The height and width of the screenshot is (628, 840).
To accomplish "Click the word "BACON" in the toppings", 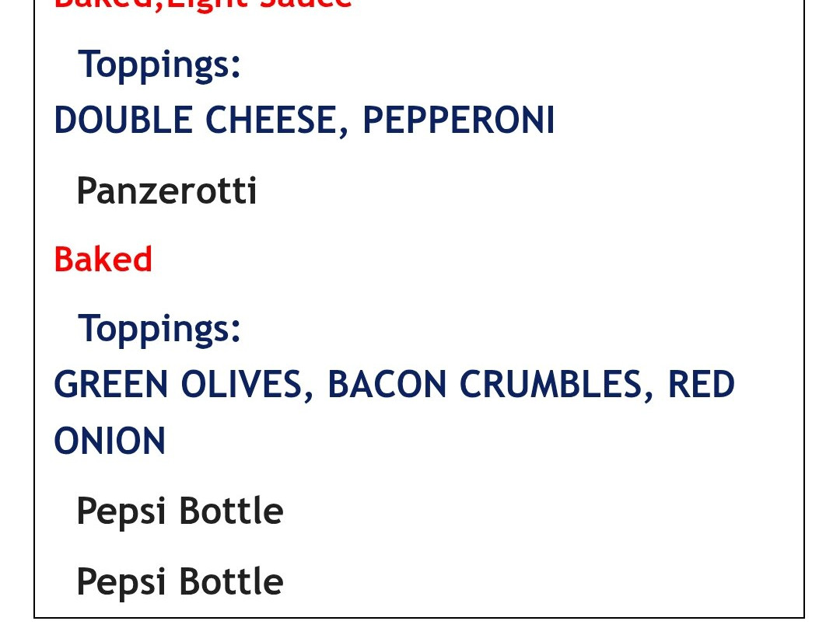I will point(387,385).
